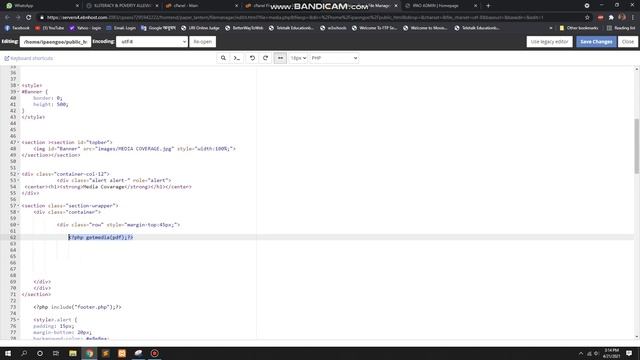
Task: Open the Keyboard shortcuts link
Action: click(29, 58)
